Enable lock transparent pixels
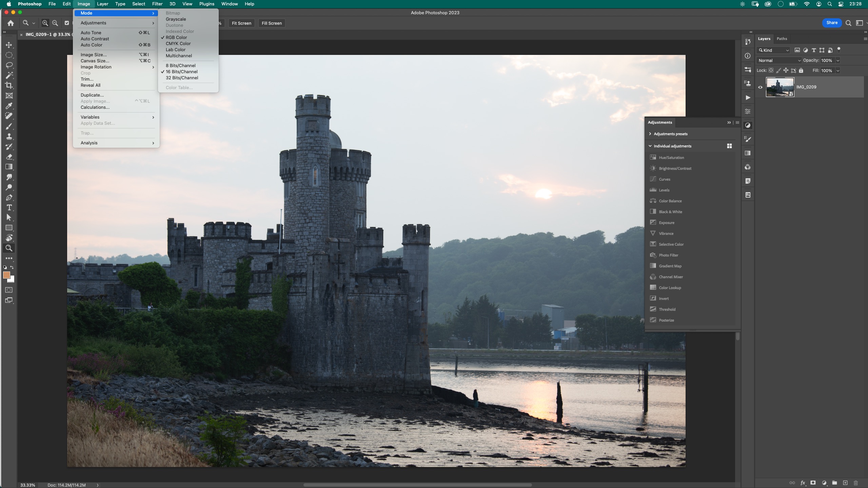 coord(771,70)
